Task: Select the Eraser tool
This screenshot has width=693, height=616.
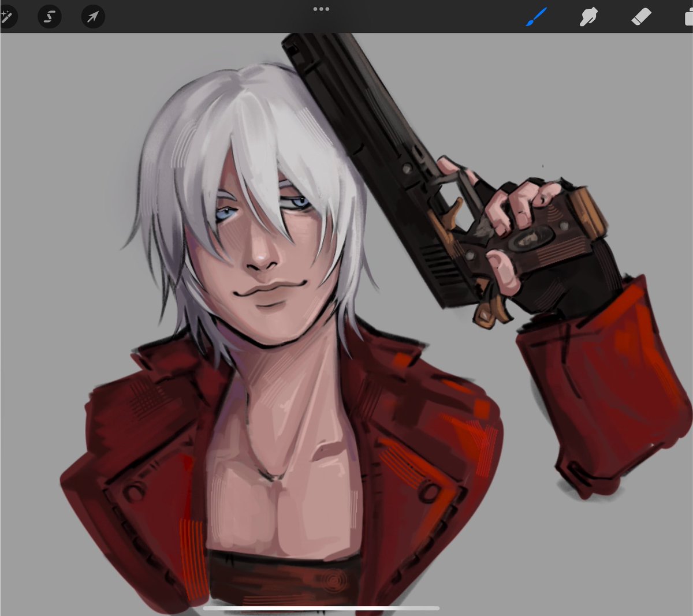Action: 641,17
